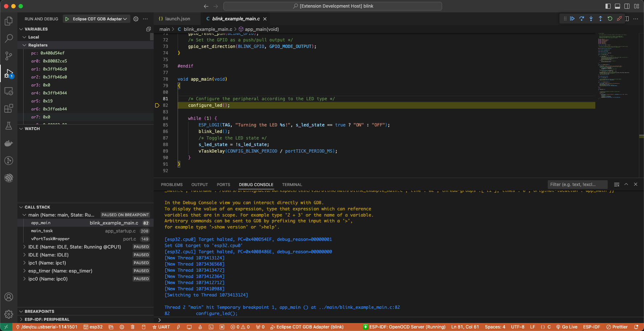Click the ESP-IDF flash (lightning) icon in the status bar
This screenshot has height=331, width=644.
178,327
